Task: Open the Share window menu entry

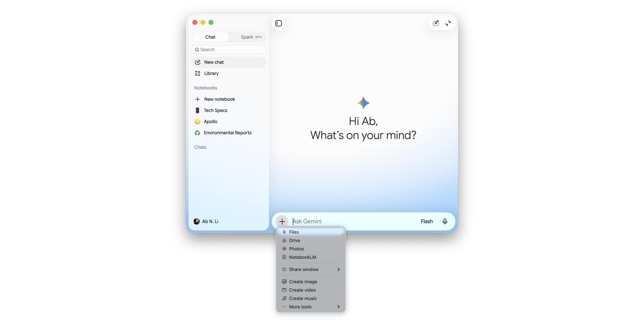Action: [311, 269]
